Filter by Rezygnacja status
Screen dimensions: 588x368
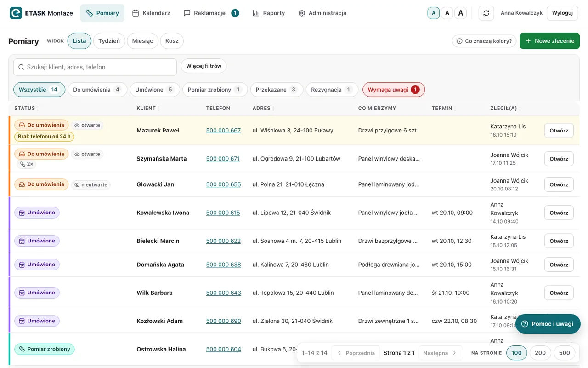(x=332, y=90)
